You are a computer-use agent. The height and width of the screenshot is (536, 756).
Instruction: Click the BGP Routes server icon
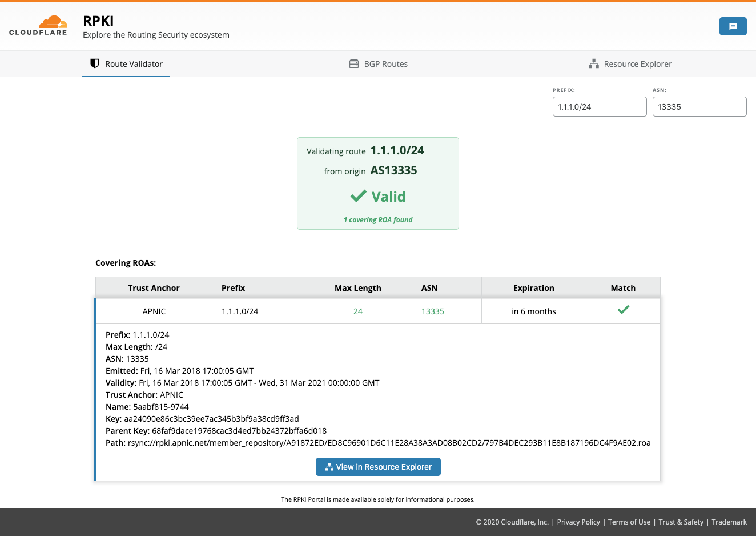click(354, 63)
